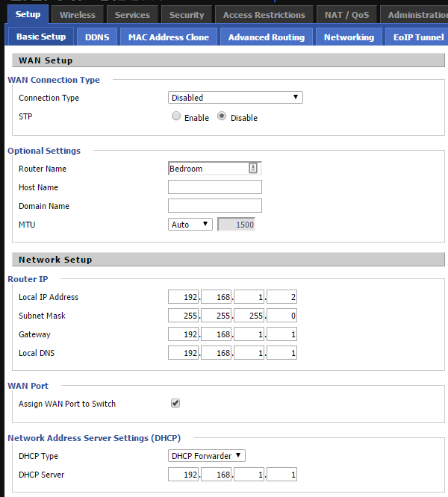Open the Wireless tab
448x497 pixels.
point(78,15)
